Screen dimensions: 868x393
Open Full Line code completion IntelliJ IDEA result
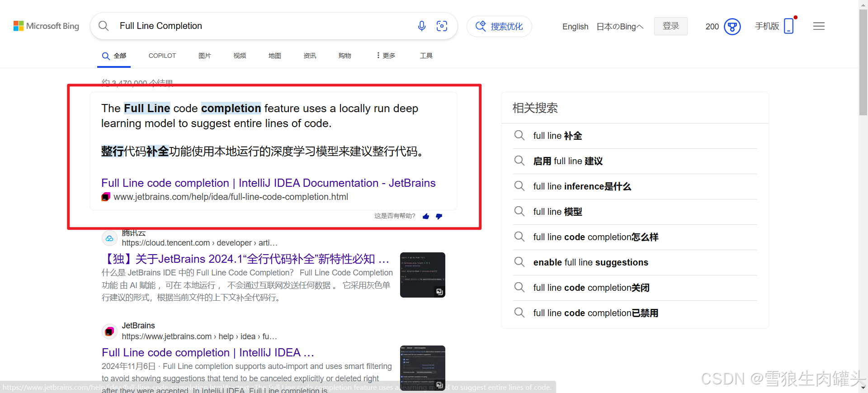coord(208,352)
